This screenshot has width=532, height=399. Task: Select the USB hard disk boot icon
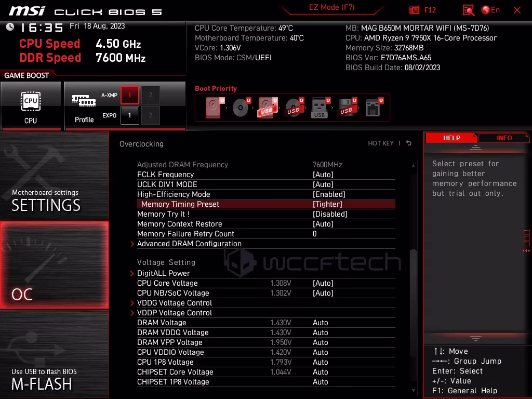(268, 108)
